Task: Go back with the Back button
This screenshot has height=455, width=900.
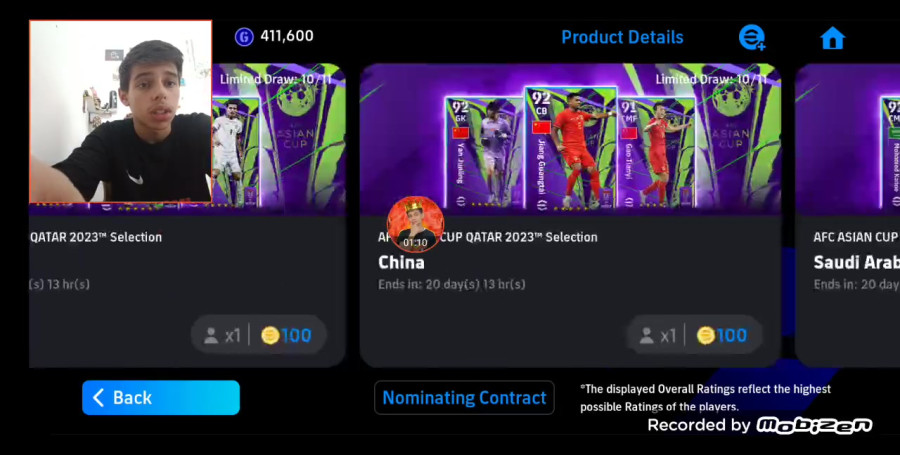Action: coord(161,398)
